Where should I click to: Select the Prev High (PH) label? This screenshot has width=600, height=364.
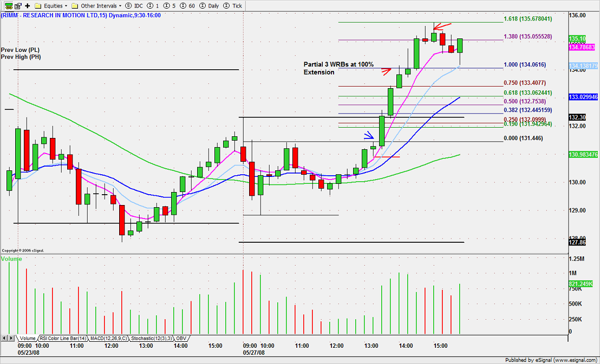[x=21, y=57]
